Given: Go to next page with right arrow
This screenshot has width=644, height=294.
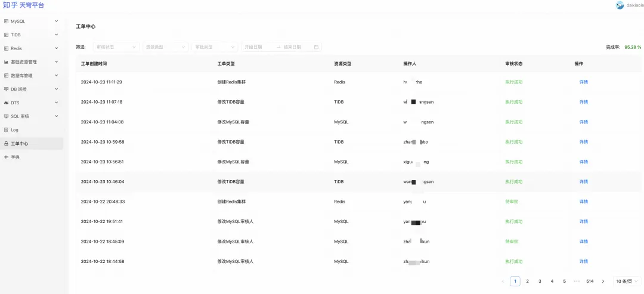Looking at the screenshot, I should (603, 281).
